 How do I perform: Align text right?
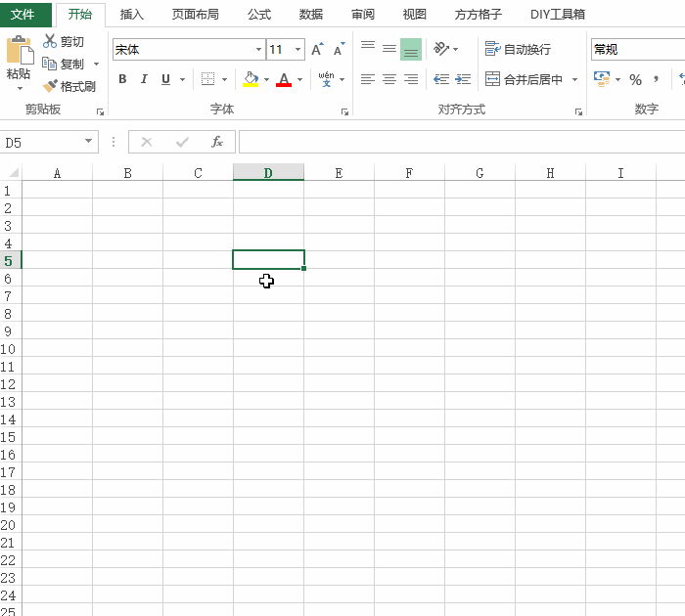pos(411,79)
